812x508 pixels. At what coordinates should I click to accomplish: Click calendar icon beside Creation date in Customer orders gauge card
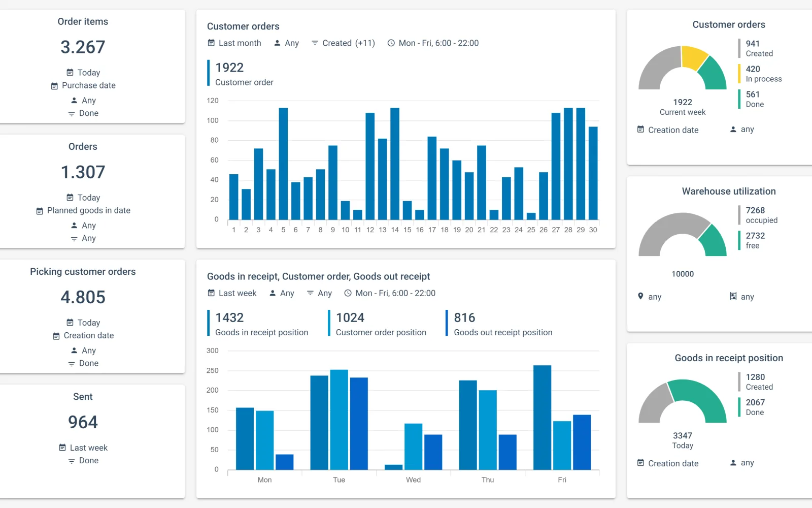(x=640, y=130)
